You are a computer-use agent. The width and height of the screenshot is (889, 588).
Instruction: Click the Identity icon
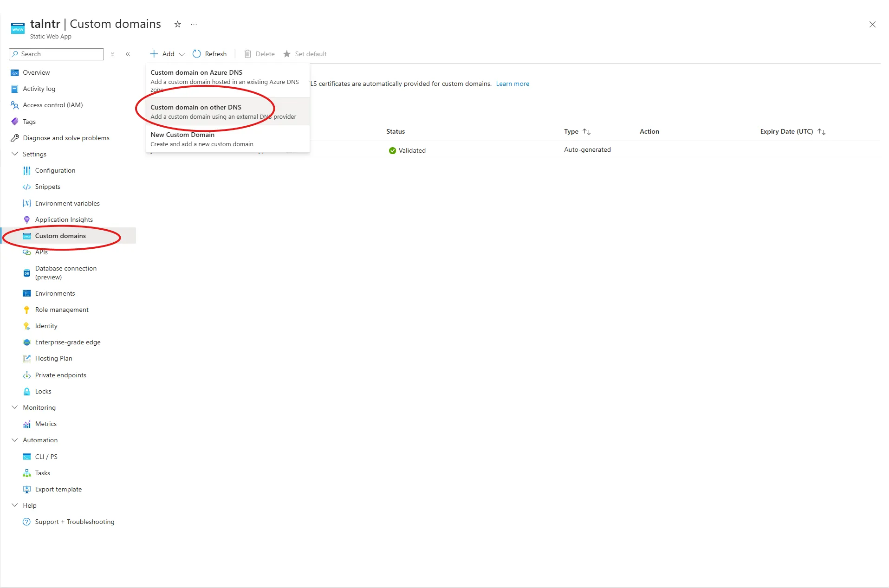coord(27,326)
